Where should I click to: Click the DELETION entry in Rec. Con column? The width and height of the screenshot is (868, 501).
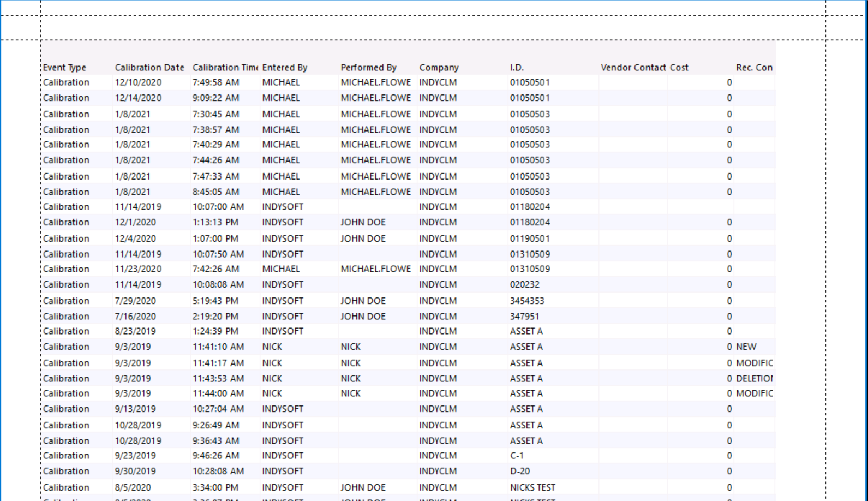[x=754, y=379]
